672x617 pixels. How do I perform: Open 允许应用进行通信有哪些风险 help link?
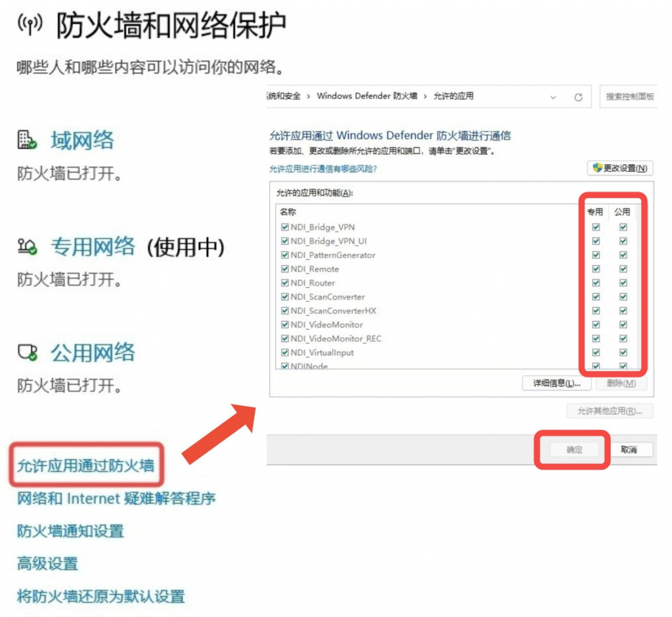pos(323,169)
